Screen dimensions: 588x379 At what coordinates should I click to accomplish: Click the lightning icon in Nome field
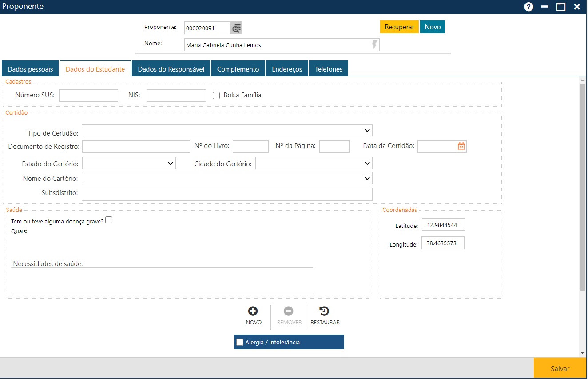[x=374, y=45]
